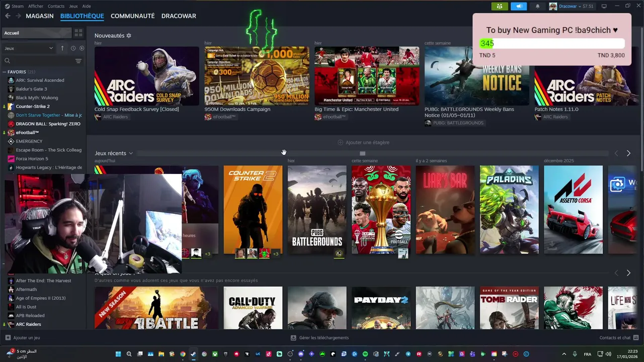The image size is (644, 362).
Task: Open the Afficher menu
Action: [36, 7]
